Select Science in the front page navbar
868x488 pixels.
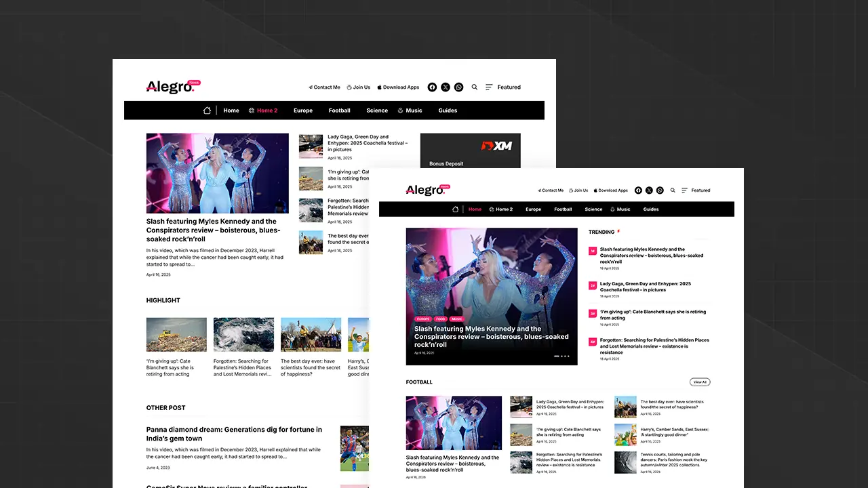point(593,209)
